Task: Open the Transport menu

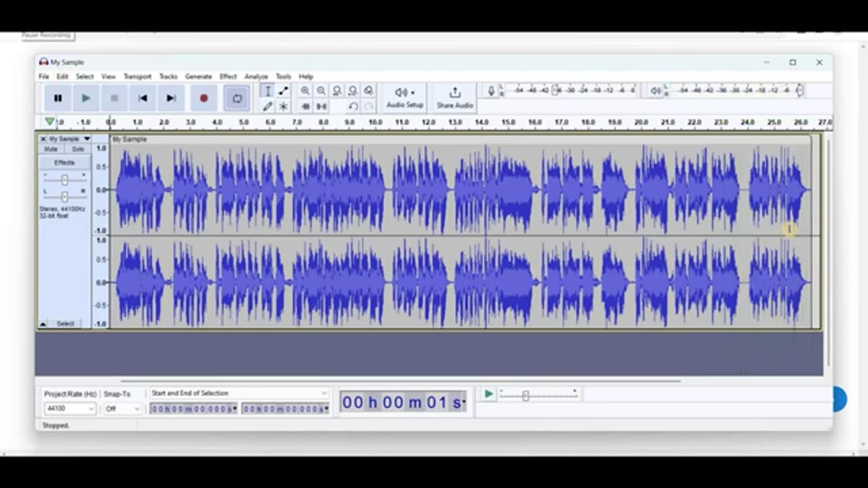Action: (x=138, y=77)
